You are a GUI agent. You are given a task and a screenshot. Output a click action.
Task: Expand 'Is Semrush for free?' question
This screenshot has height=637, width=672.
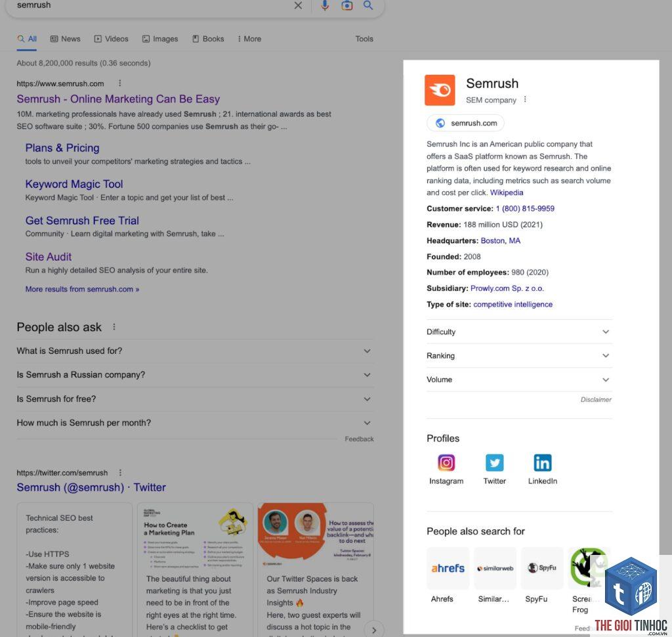(195, 399)
